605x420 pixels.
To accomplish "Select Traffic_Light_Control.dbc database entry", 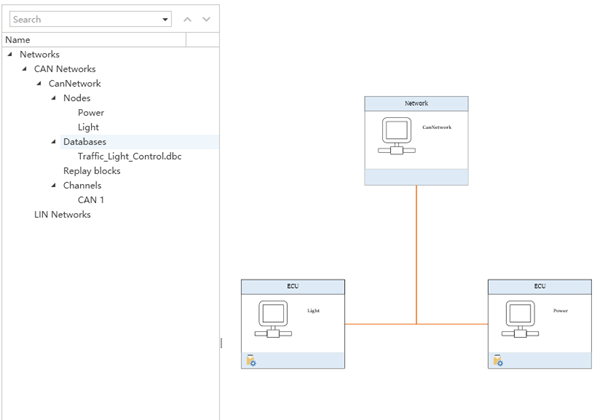I will point(129,156).
